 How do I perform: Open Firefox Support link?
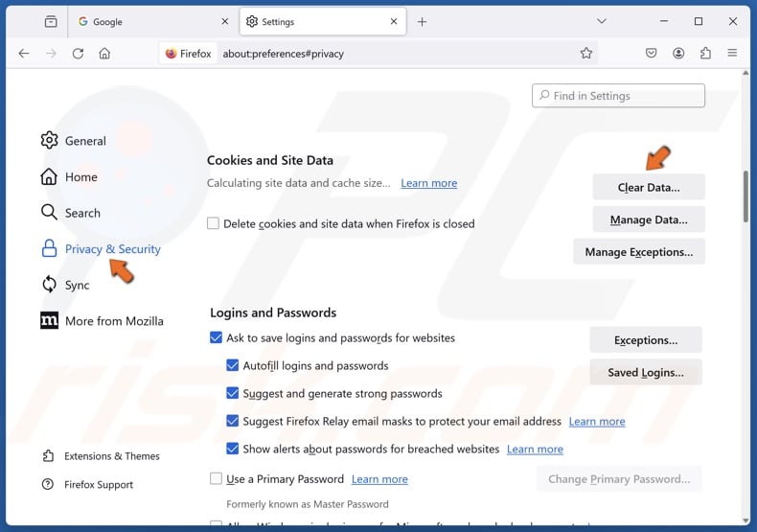(87, 485)
